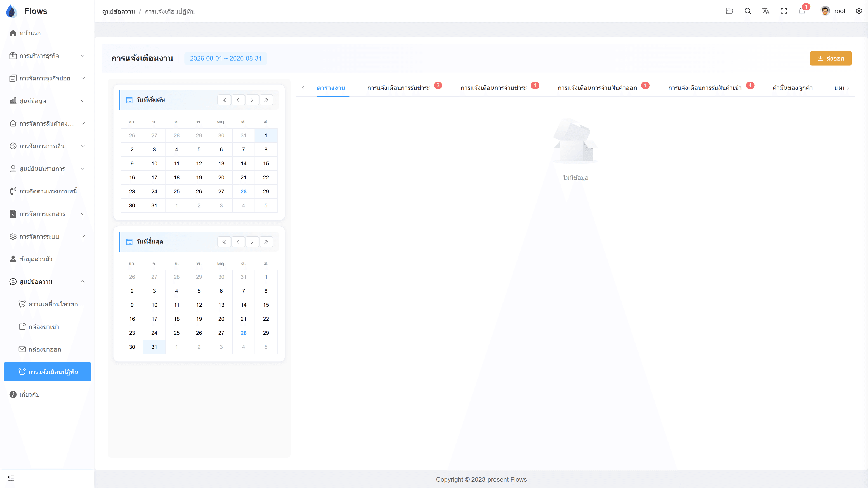Switch to ตารางงาน tab
Viewport: 868px width, 488px height.
click(331, 88)
